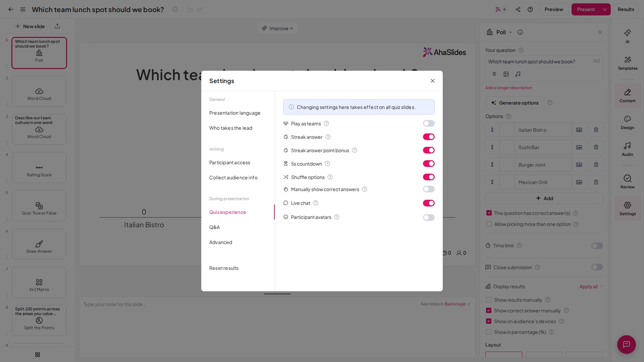Turn off the 5s countdown toggle
The image size is (644, 362).
429,164
